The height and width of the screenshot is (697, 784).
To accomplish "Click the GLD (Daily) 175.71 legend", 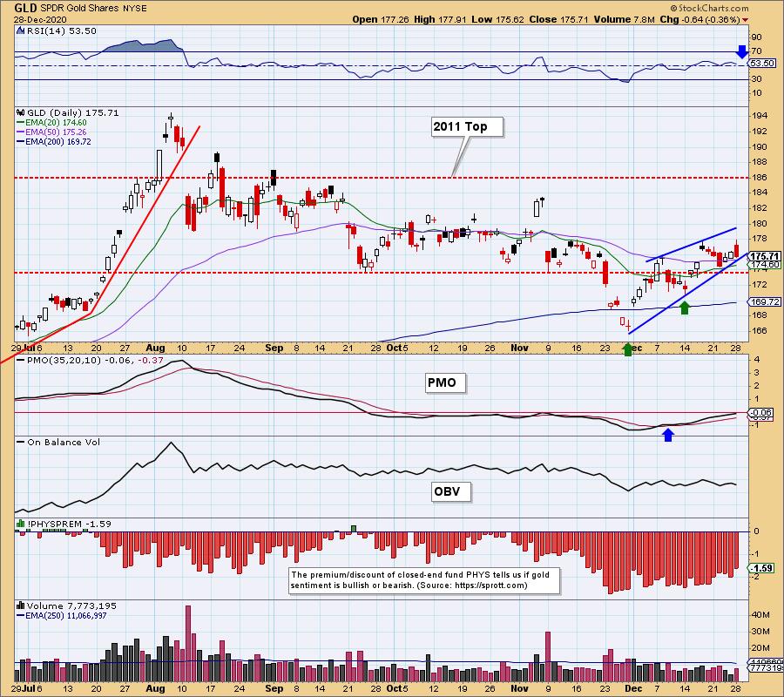I will tap(72, 113).
